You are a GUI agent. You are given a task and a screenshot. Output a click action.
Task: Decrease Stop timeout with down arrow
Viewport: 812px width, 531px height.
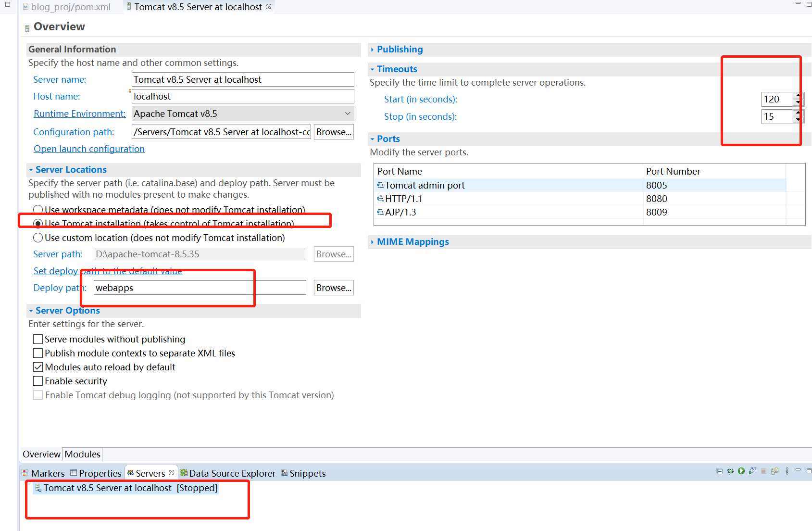point(798,120)
